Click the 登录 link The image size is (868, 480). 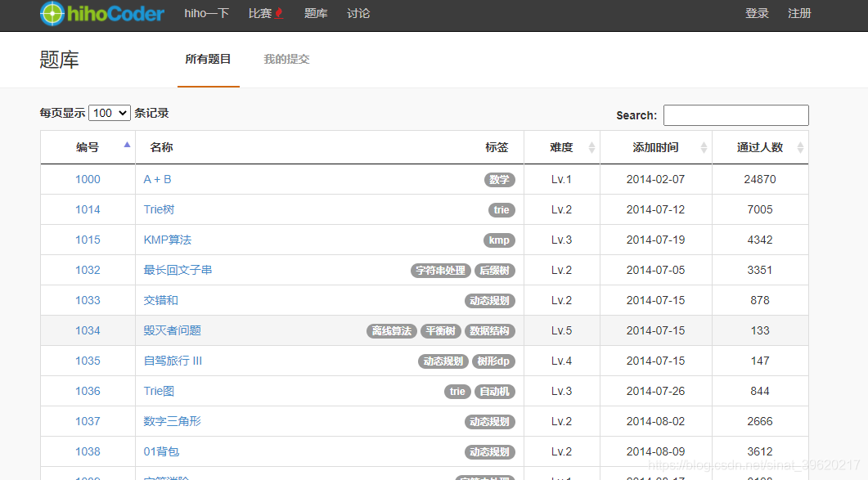(x=757, y=13)
